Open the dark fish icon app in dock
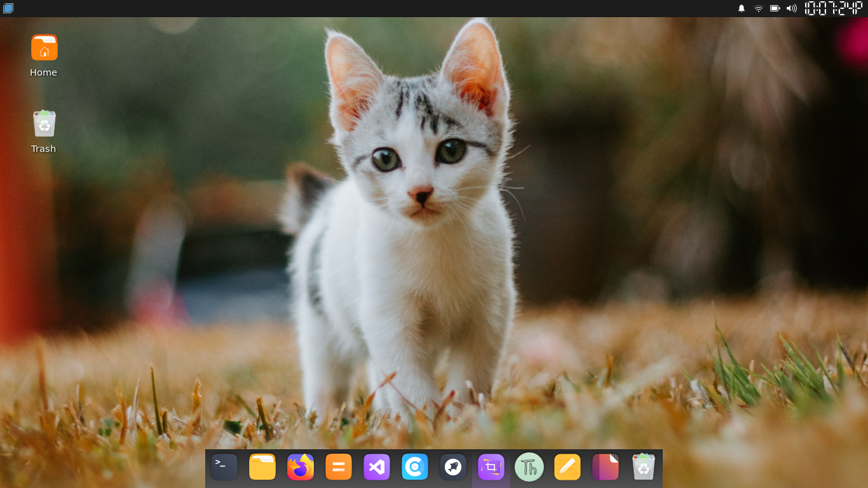The width and height of the screenshot is (868, 488). click(453, 467)
